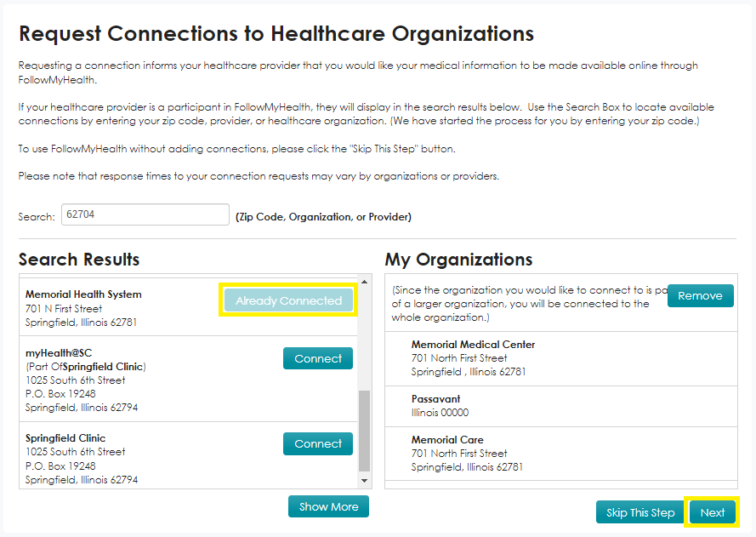Proceed by clicking Next
This screenshot has height=537, width=756.
click(712, 511)
